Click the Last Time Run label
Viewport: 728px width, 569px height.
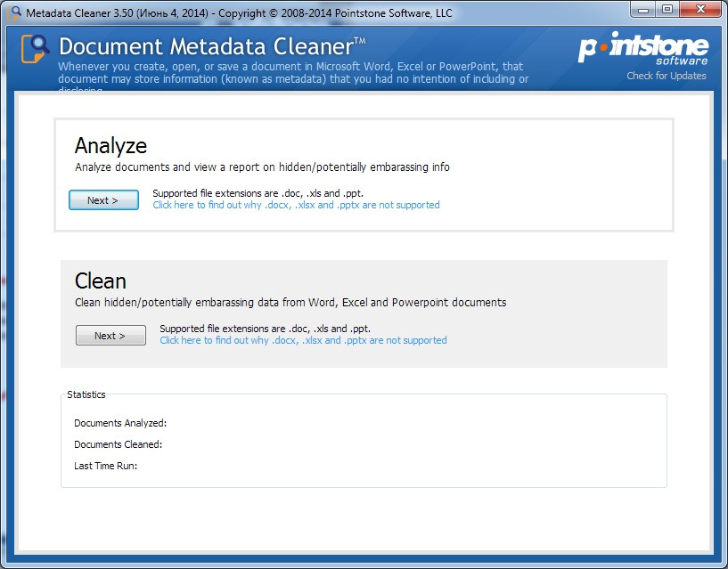click(x=105, y=466)
